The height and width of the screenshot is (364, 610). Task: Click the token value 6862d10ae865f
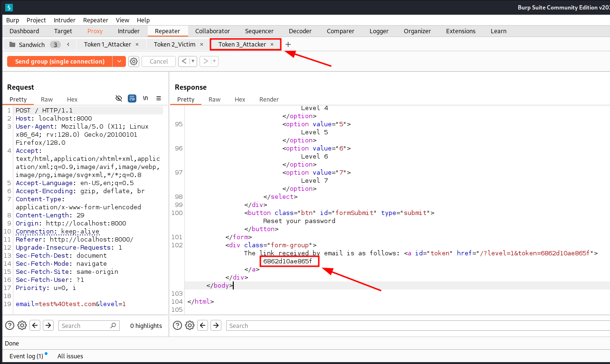click(x=287, y=261)
